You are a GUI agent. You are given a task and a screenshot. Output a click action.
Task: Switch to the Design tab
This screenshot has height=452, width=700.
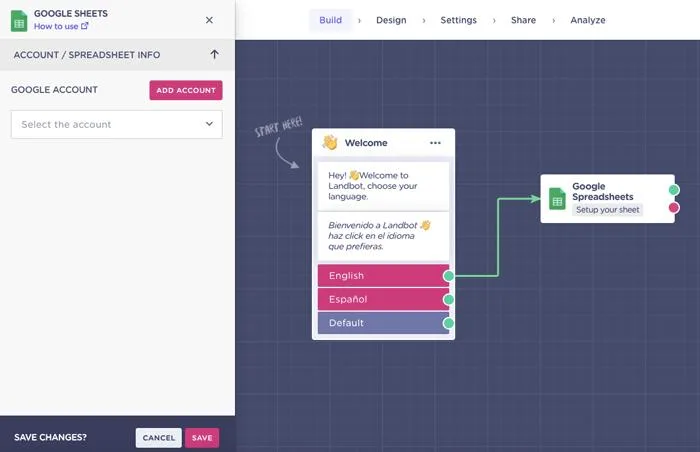pyautogui.click(x=391, y=20)
